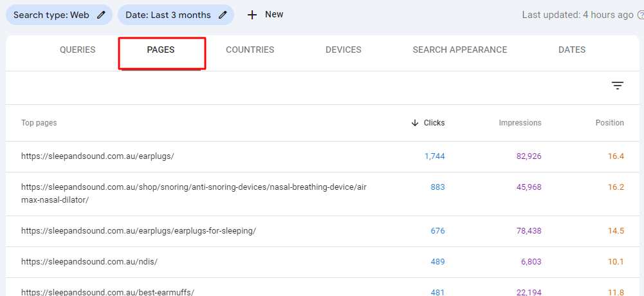644x296 pixels.
Task: Switch to the Countries tab
Action: tap(250, 50)
